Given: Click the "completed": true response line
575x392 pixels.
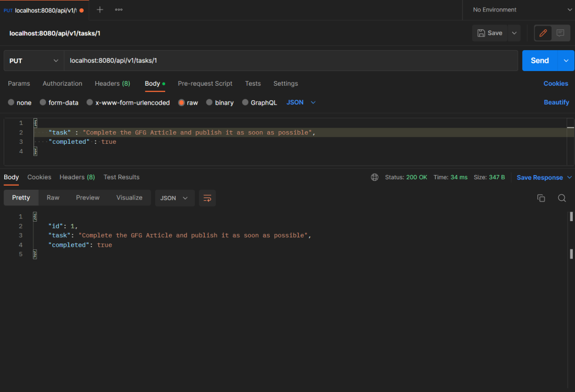Looking at the screenshot, I should (x=80, y=245).
